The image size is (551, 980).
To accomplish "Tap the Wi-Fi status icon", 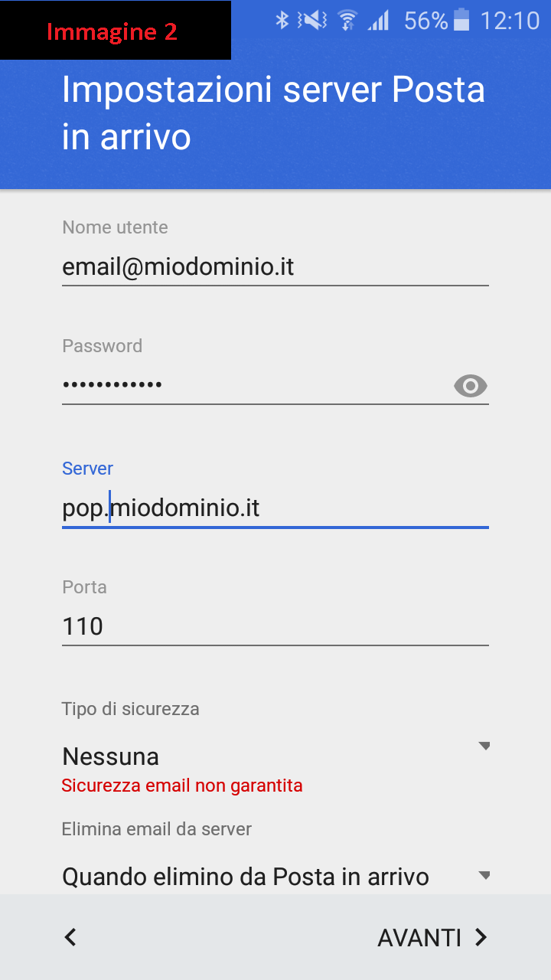I will (347, 21).
